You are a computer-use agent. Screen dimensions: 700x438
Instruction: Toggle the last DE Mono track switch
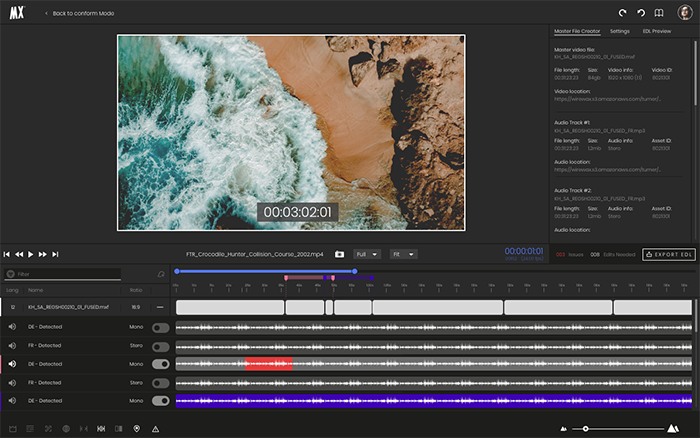(160, 400)
